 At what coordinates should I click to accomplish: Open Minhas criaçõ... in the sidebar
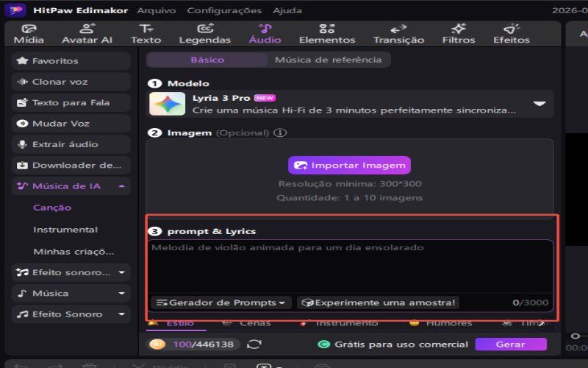(x=73, y=252)
